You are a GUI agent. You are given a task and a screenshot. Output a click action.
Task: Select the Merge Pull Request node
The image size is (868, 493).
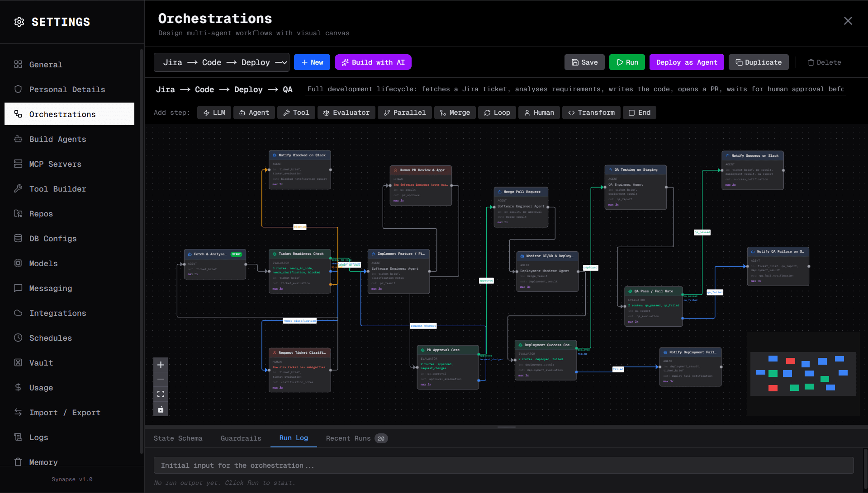click(521, 207)
